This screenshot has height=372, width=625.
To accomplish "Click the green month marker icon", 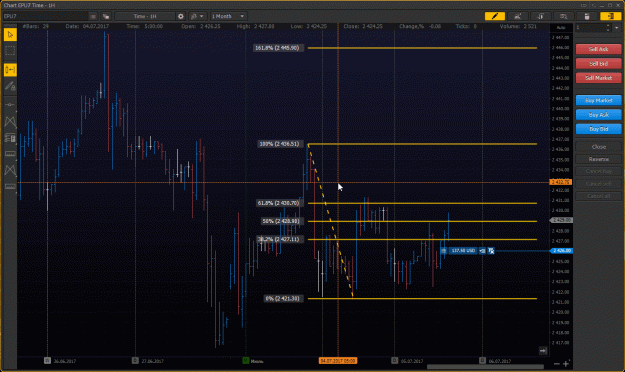I will click(246, 361).
